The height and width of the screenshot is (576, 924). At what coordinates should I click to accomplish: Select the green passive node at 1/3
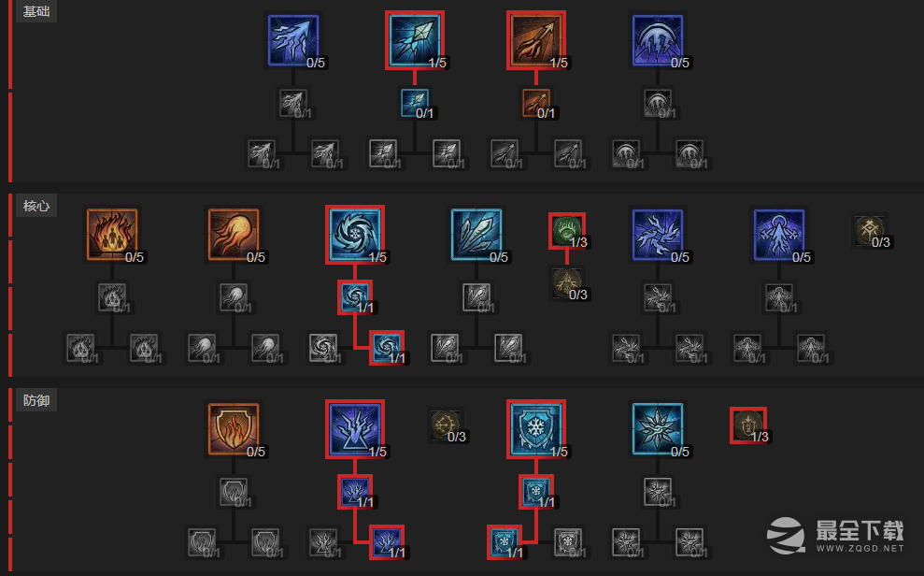click(567, 231)
